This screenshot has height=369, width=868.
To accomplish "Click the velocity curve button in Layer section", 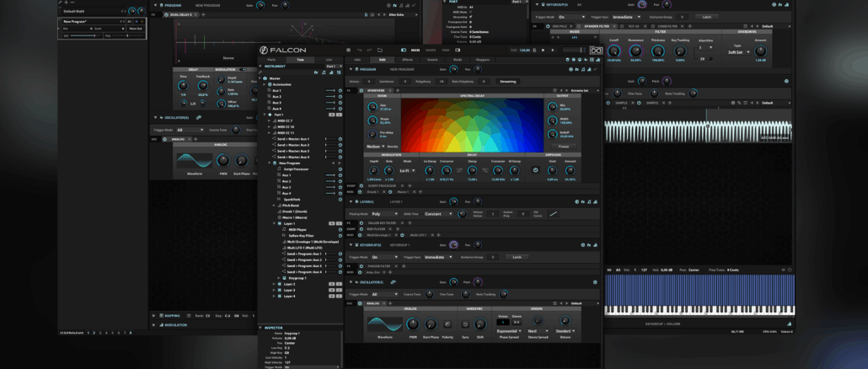I will click(x=553, y=213).
